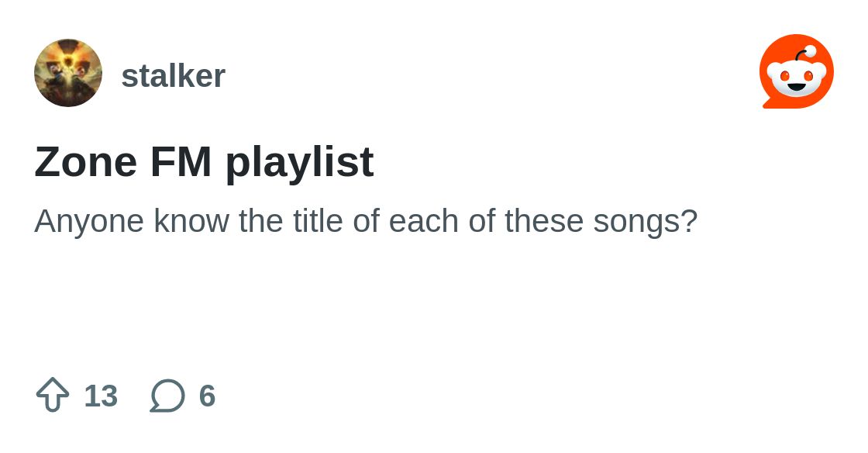The image size is (868, 453).
Task: Click the word 'playlist' in the title
Action: click(299, 163)
